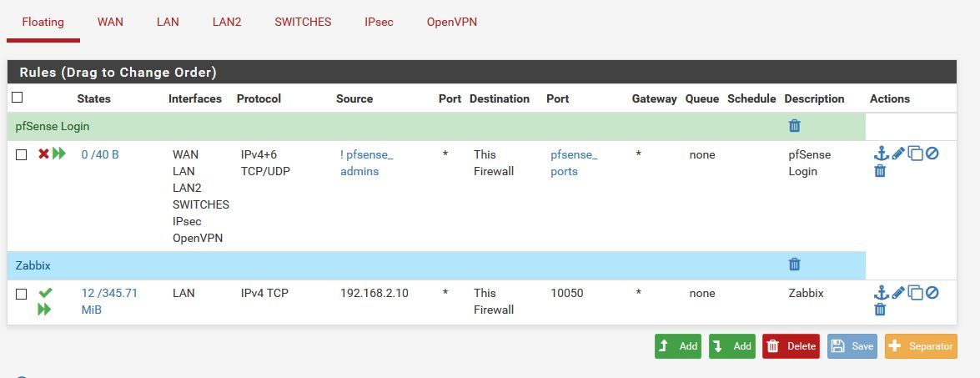The image size is (980, 378).
Task: Remove the Zabbix separator bar
Action: (x=794, y=265)
